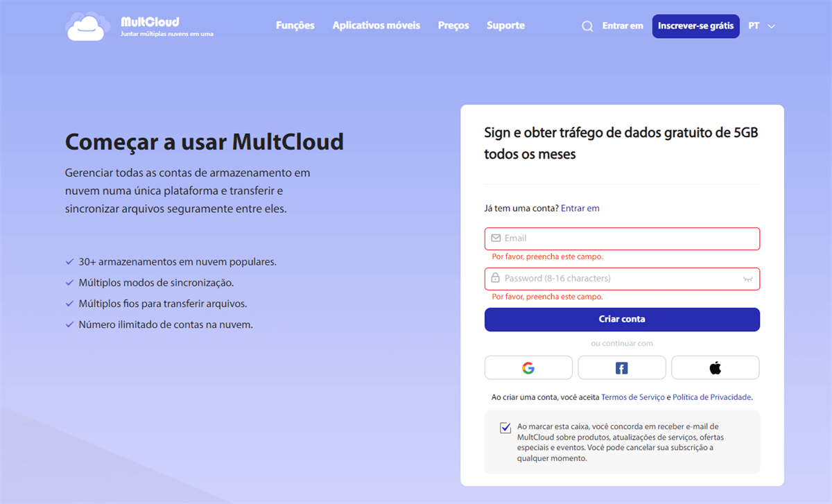
Task: Click the Criar conta button
Action: pos(622,320)
